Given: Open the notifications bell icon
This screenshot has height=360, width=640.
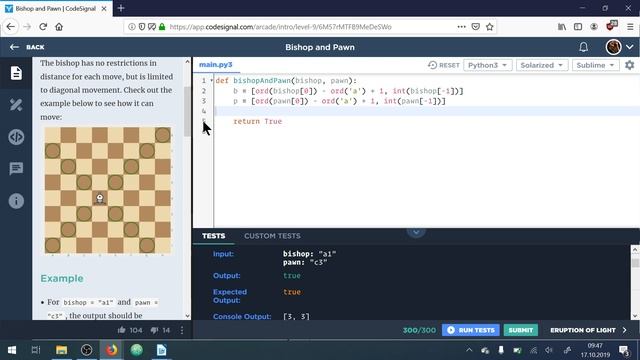Looking at the screenshot, I should pyautogui.click(x=583, y=47).
